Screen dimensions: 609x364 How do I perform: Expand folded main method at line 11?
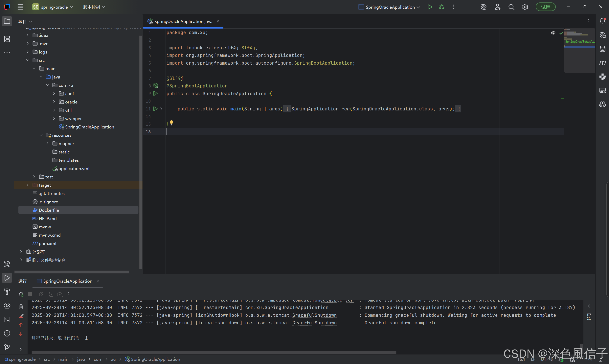point(161,109)
